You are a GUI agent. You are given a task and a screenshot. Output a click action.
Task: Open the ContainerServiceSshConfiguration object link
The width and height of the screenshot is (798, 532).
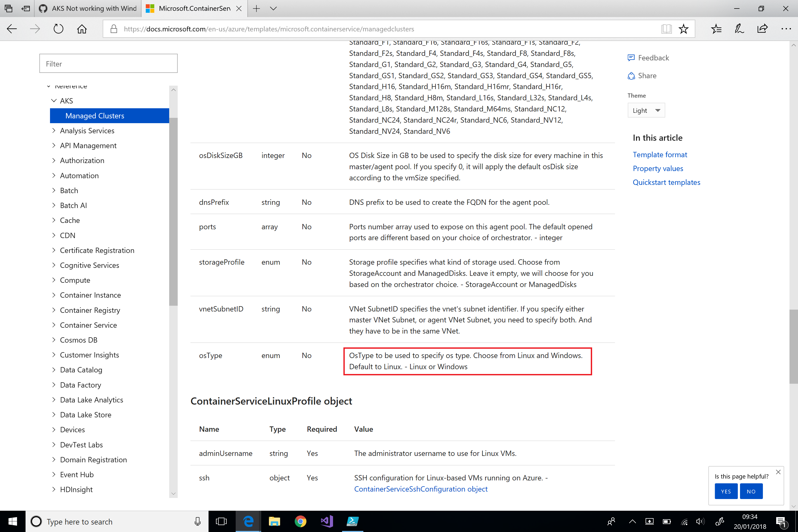click(421, 489)
